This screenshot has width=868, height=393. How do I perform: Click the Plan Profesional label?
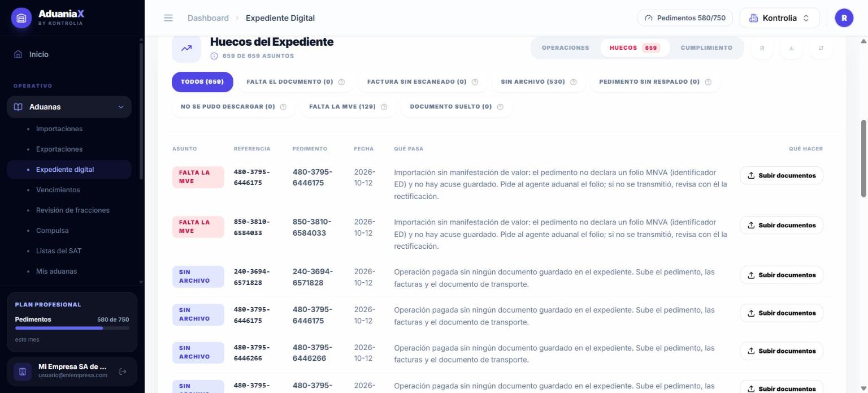[x=48, y=305]
